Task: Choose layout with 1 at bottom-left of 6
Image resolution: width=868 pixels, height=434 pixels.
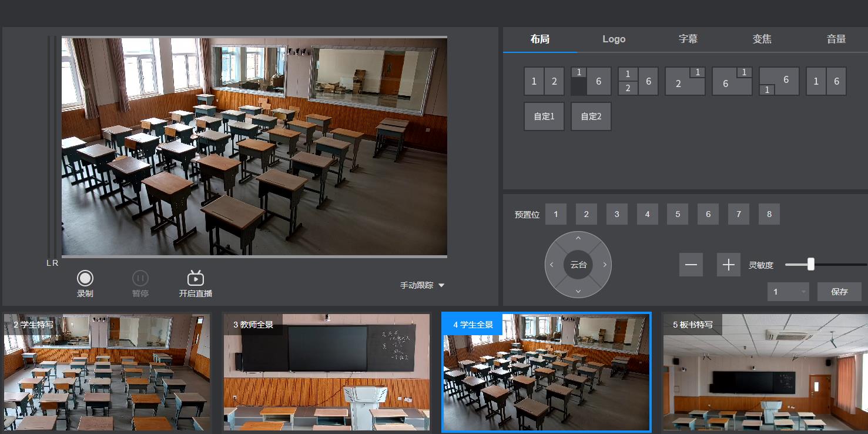Action: pyautogui.click(x=779, y=81)
